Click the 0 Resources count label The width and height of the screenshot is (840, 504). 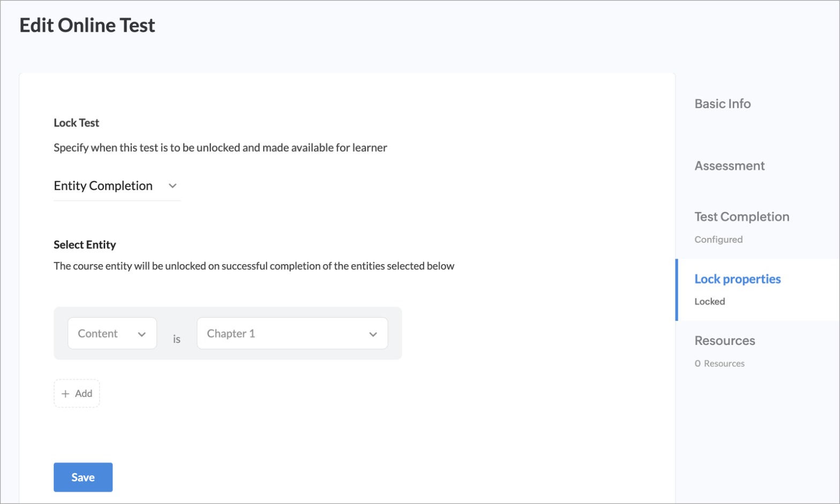(719, 364)
